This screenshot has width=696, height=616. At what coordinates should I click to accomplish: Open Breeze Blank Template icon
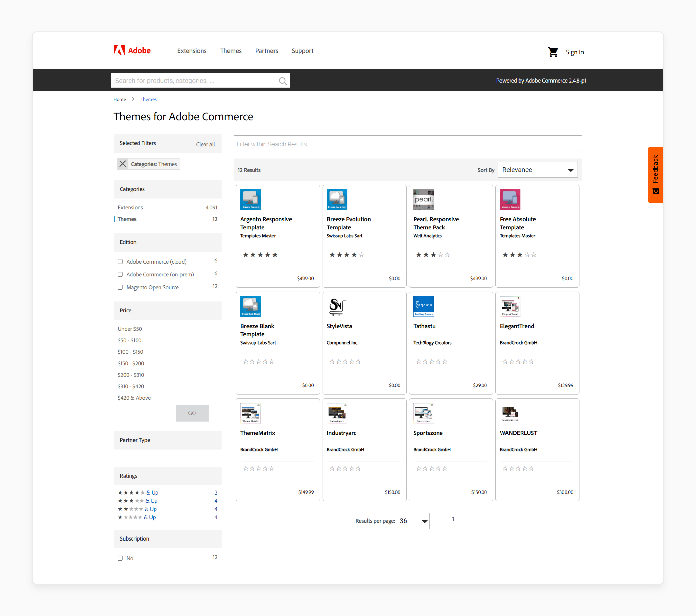[x=250, y=306]
